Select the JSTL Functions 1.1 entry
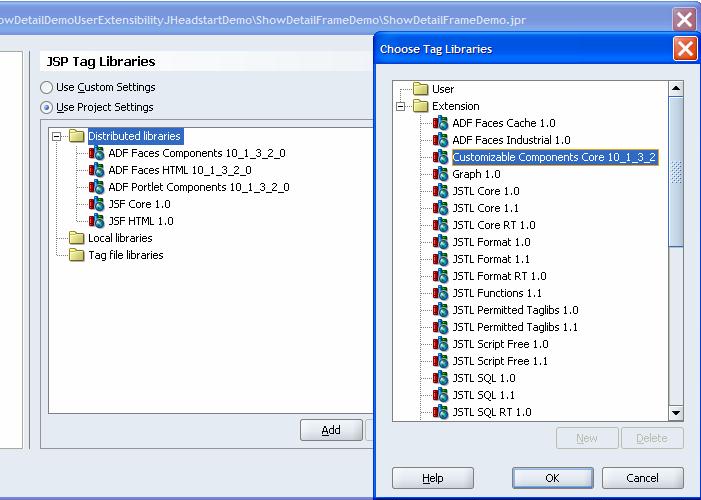Screen dimensions: 701x500 (497, 293)
